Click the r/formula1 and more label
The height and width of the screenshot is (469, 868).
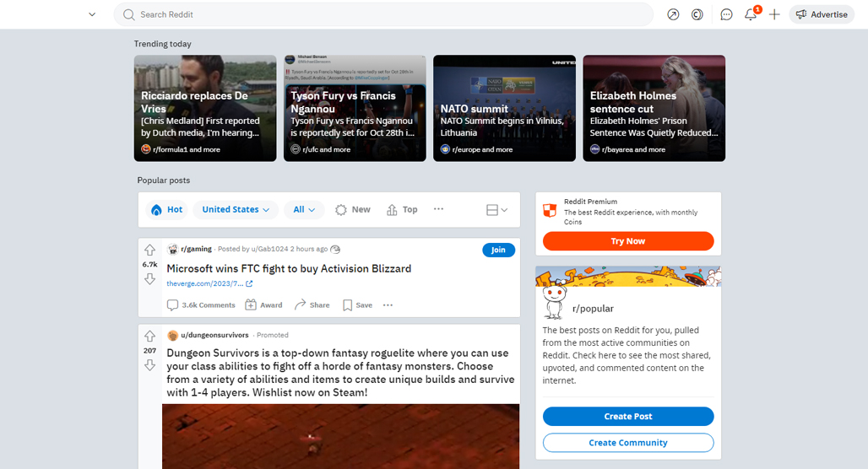pos(187,149)
